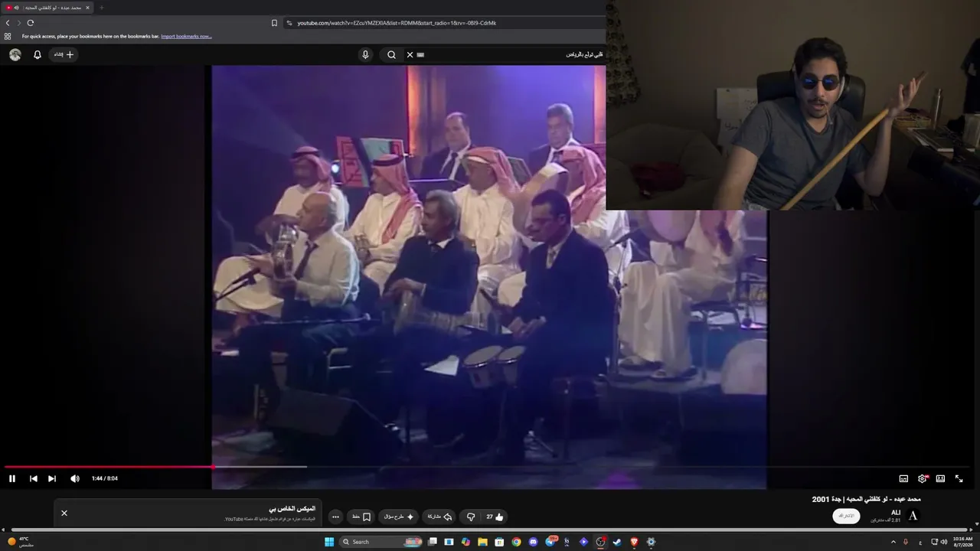Open the weather widget showing 41°C

[x=21, y=542]
